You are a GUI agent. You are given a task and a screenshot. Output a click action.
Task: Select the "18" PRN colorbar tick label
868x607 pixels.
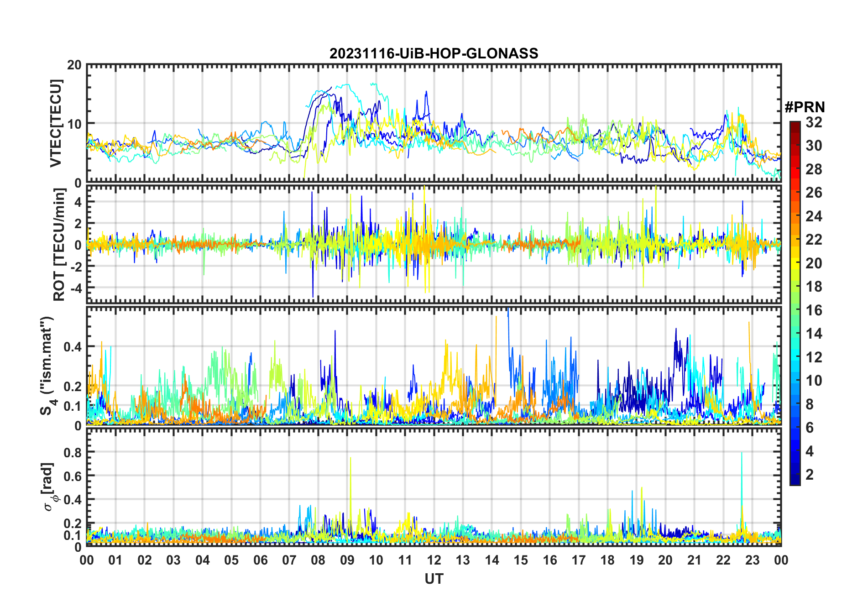[x=814, y=287]
